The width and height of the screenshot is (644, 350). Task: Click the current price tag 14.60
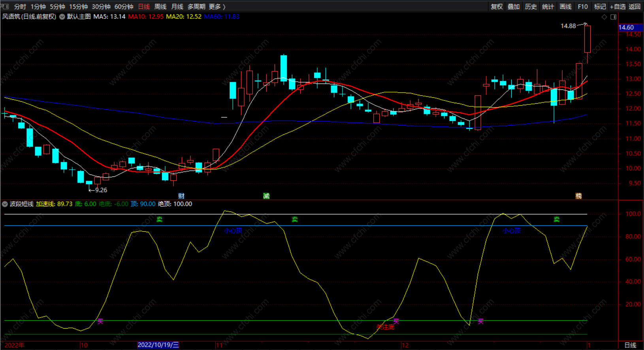(x=631, y=27)
